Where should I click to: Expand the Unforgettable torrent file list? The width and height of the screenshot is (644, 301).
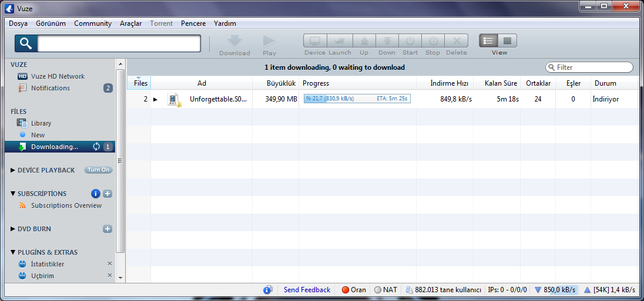point(155,99)
